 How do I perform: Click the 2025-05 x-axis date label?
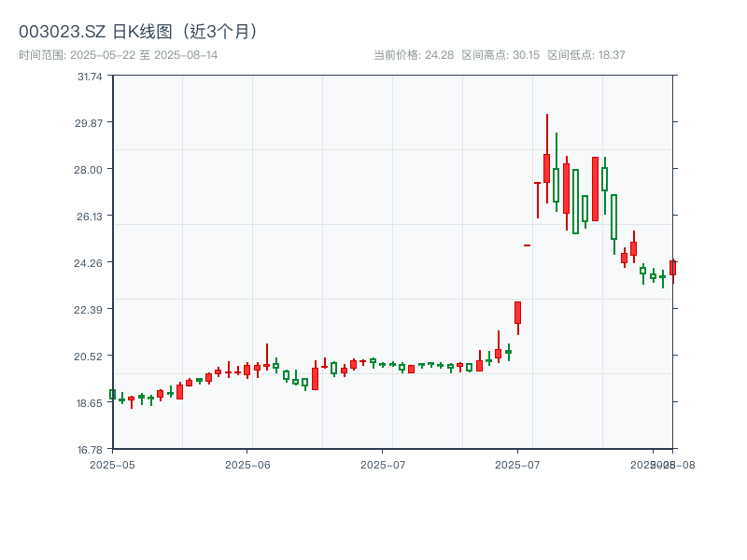[x=112, y=464]
